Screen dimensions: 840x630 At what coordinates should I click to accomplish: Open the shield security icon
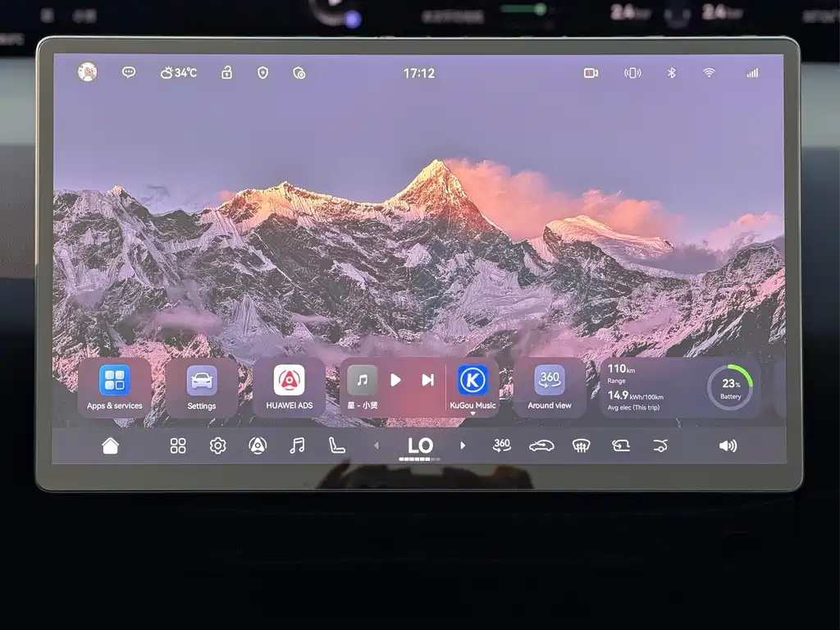(262, 73)
